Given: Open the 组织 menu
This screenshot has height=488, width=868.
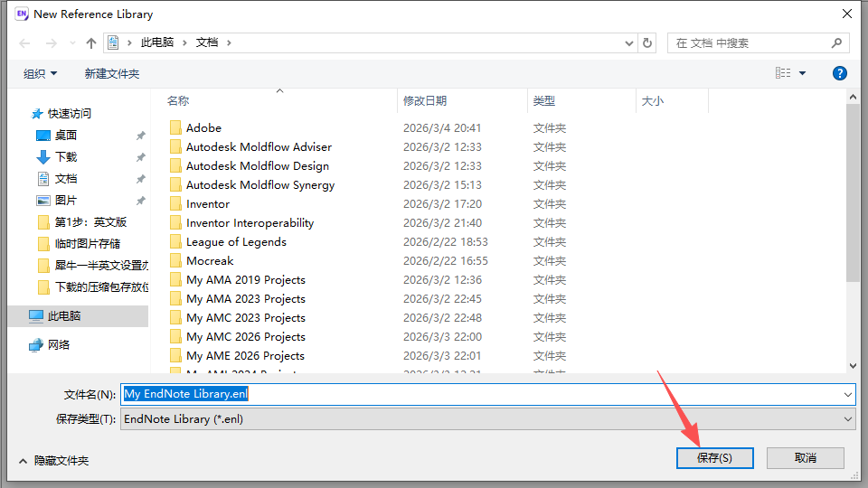Looking at the screenshot, I should (x=40, y=73).
